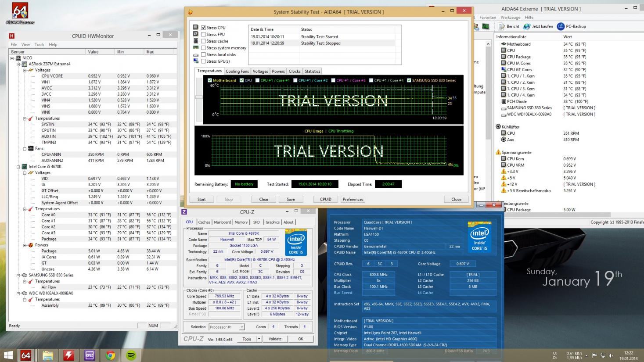Enable Stress system memory checkbox
Image resolution: width=644 pixels, height=362 pixels.
pyautogui.click(x=203, y=48)
